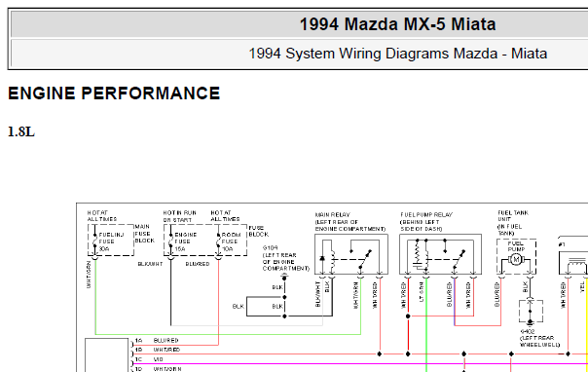Click the 'ROOM FUSE 10A' label
This screenshot has height=372, width=588.
pyautogui.click(x=231, y=242)
